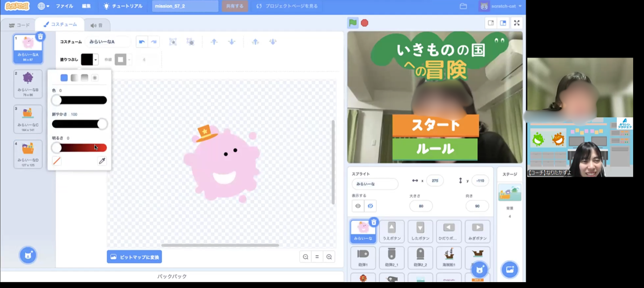Open チュートリアル tutorials
Screen dimensions: 644x288
click(x=123, y=6)
